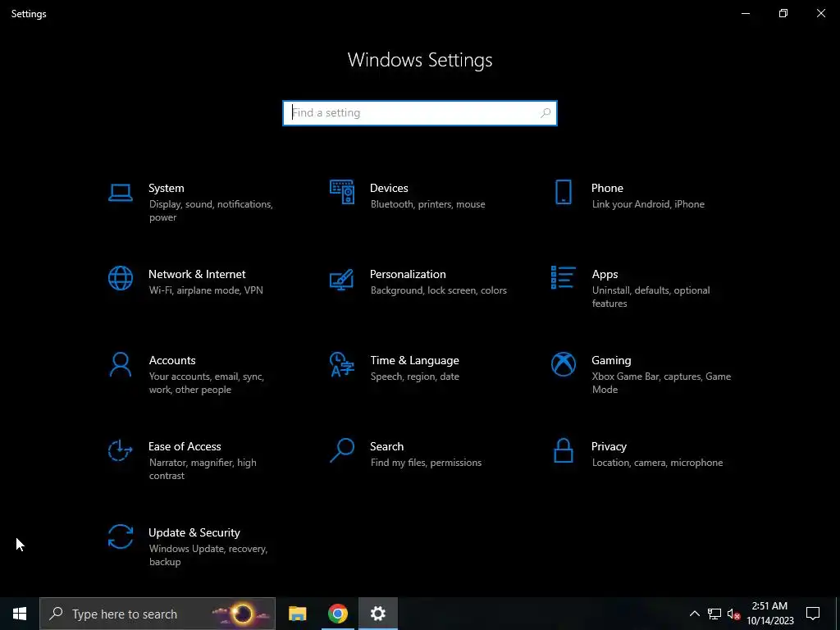Image resolution: width=840 pixels, height=630 pixels.
Task: Open the network status tray icon
Action: click(x=714, y=614)
